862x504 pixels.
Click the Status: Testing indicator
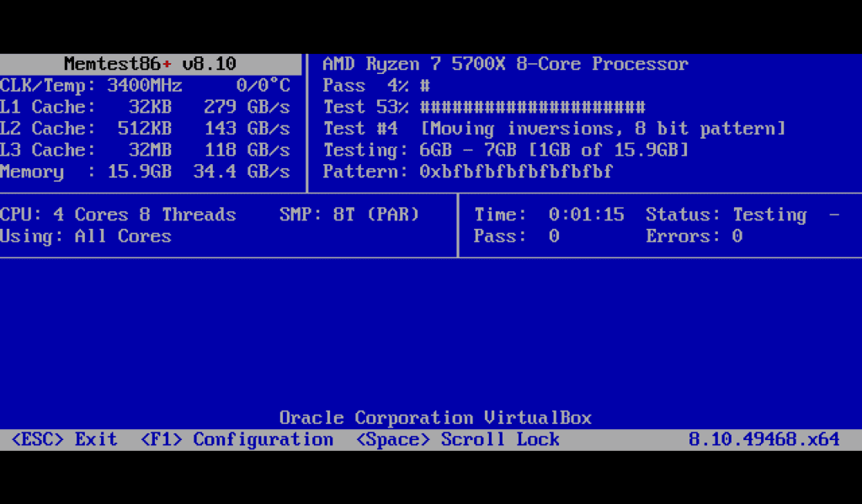click(726, 215)
